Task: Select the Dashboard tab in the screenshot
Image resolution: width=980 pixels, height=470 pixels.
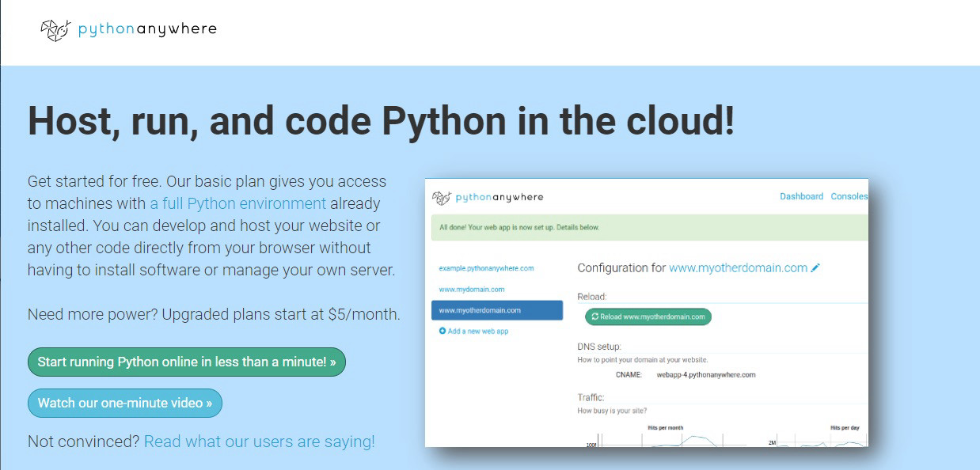Action: coord(801,196)
